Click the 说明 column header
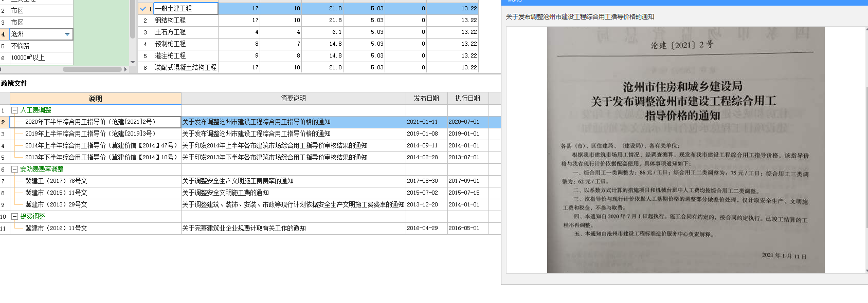Image resolution: width=868 pixels, height=303 pixels. coord(95,98)
